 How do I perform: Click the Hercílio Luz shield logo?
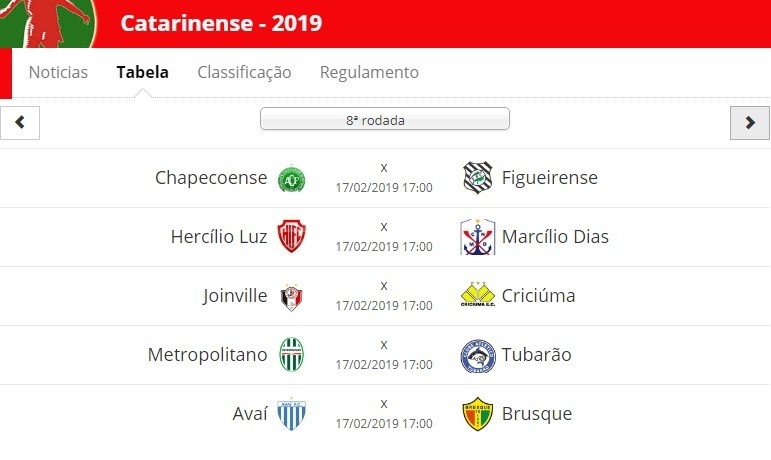point(292,236)
